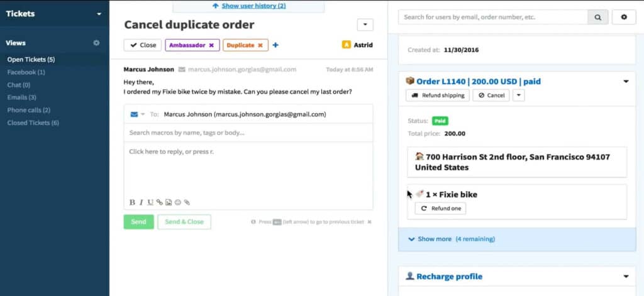The image size is (644, 296).
Task: Select the Closed Tickets view
Action: coord(33,123)
